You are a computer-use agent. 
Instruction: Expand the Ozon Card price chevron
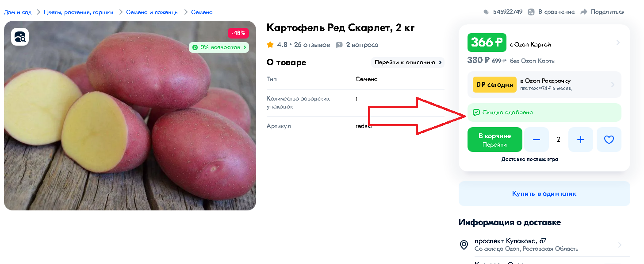[x=618, y=43]
